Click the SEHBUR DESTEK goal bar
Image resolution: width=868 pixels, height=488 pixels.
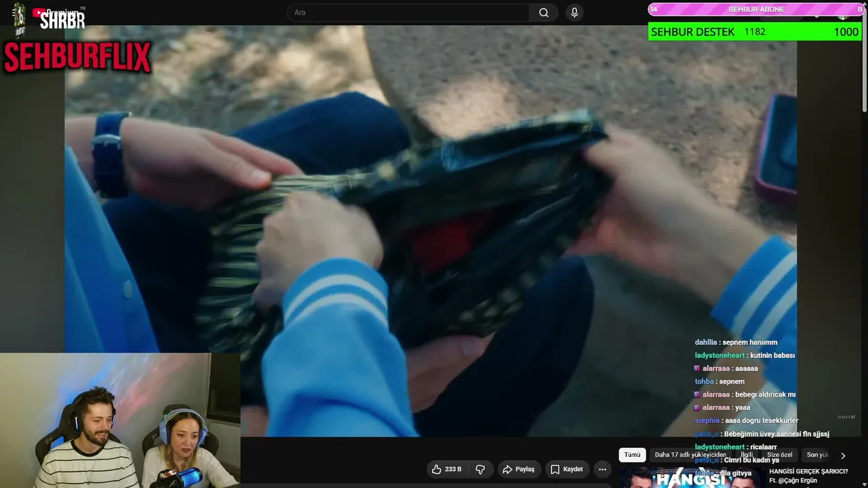pos(755,32)
